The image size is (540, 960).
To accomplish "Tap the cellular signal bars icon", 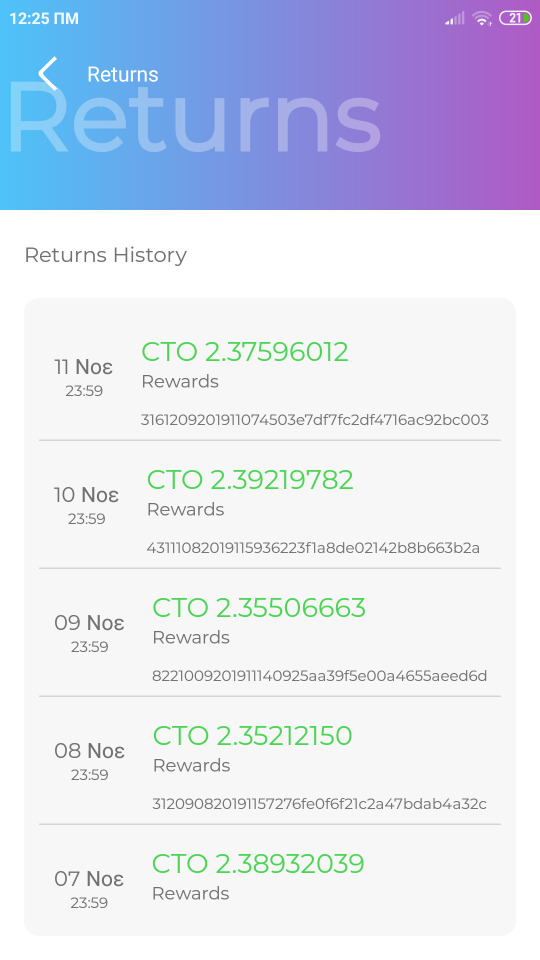I will (x=455, y=18).
